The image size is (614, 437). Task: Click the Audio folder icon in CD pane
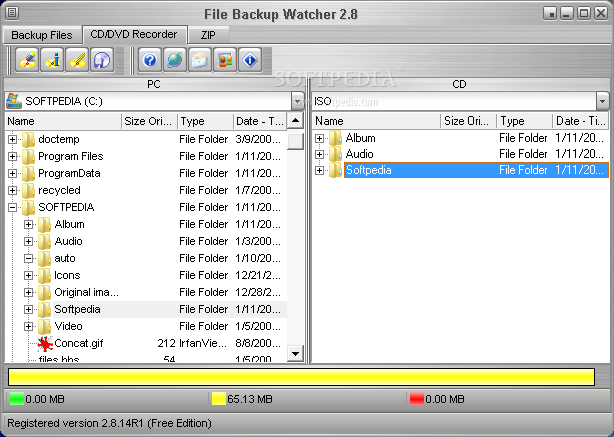click(x=335, y=154)
